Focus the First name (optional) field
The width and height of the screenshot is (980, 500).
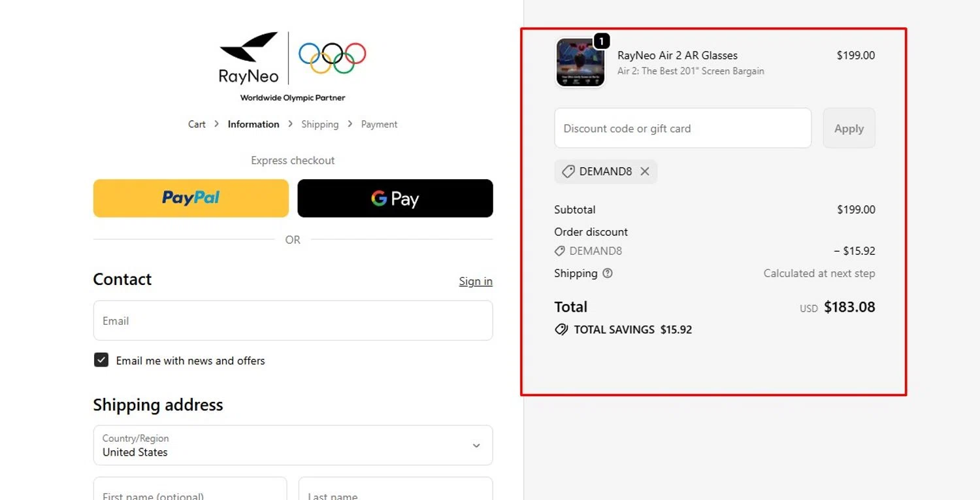(x=190, y=489)
